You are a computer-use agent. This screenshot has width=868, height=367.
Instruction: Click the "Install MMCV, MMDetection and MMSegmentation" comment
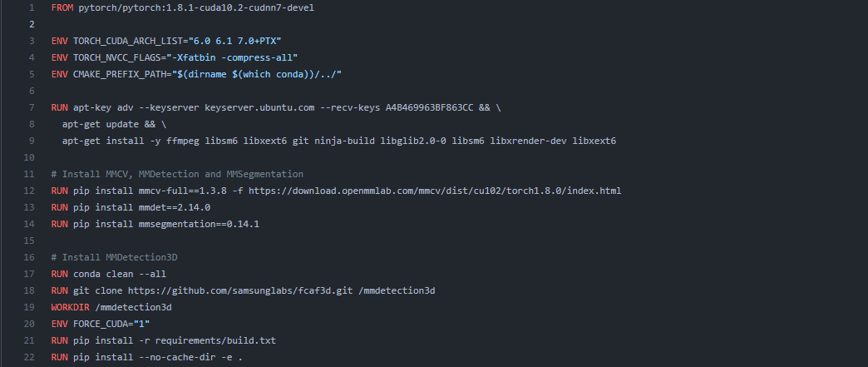point(177,174)
